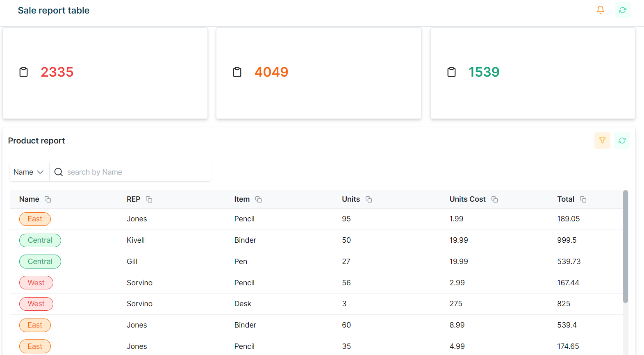The image size is (644, 355).
Task: Click the magnifier search icon
Action: click(59, 172)
